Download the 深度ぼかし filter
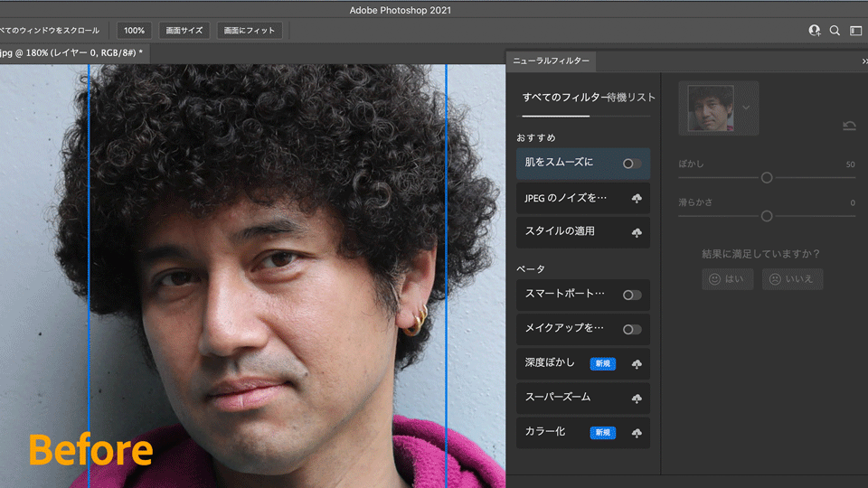 pyautogui.click(x=637, y=363)
